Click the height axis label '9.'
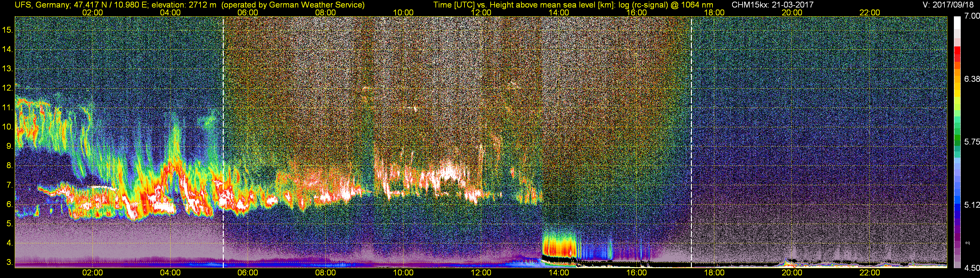Viewport: 980px width, 278px height. 10,146
